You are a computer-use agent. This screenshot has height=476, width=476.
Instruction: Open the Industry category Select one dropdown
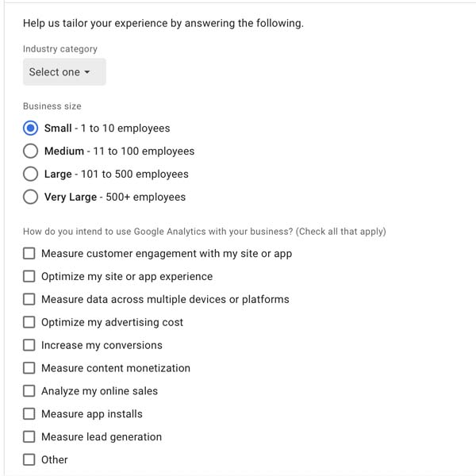point(64,72)
